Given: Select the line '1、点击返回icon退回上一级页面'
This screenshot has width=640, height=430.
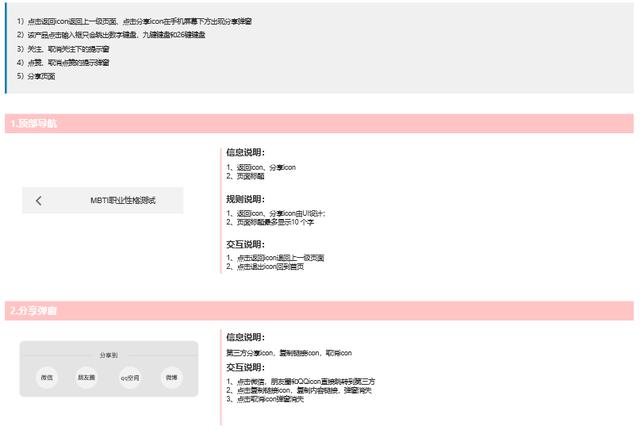Looking at the screenshot, I should (276, 257).
